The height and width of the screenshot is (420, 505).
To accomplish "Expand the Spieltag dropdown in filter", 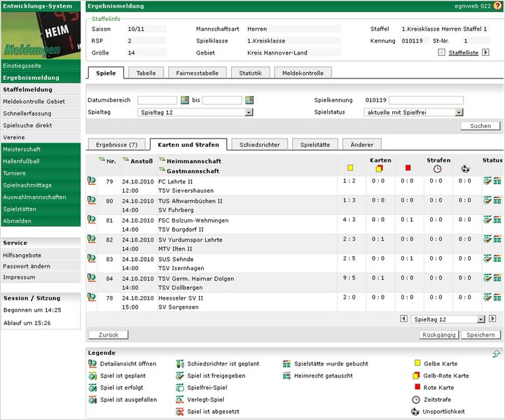I will point(249,112).
